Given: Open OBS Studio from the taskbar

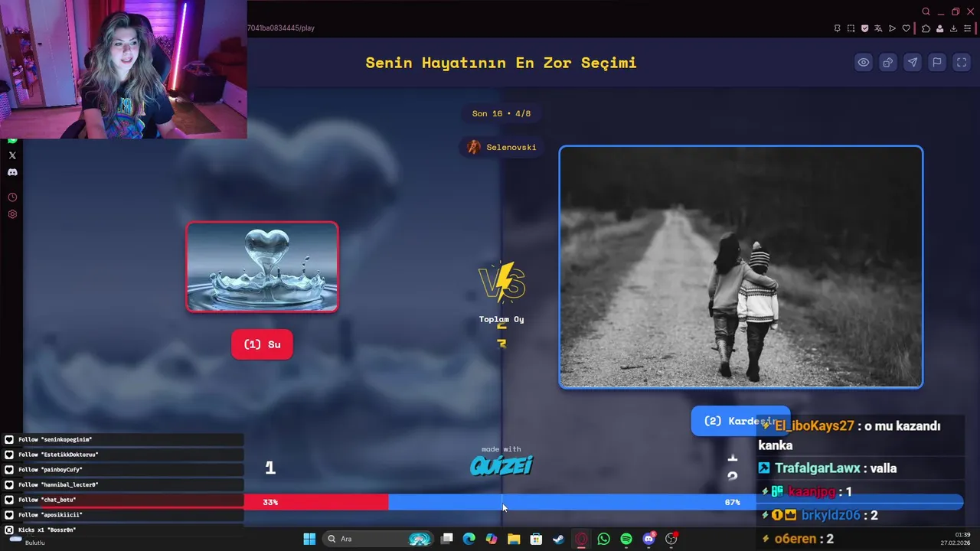Looking at the screenshot, I should [671, 539].
